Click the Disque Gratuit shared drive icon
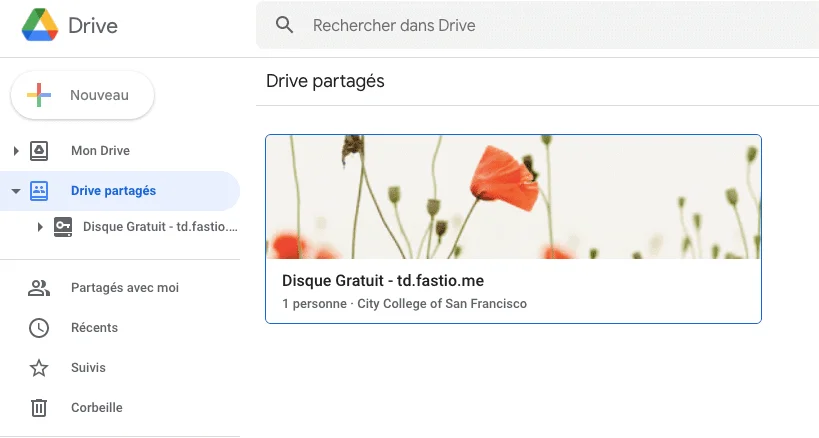819x438 pixels. (x=63, y=227)
